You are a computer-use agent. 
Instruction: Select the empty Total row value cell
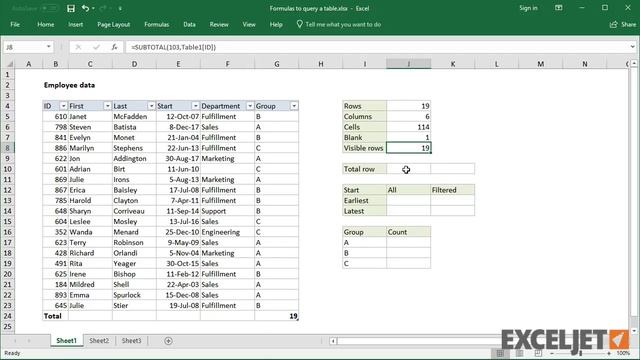click(409, 169)
